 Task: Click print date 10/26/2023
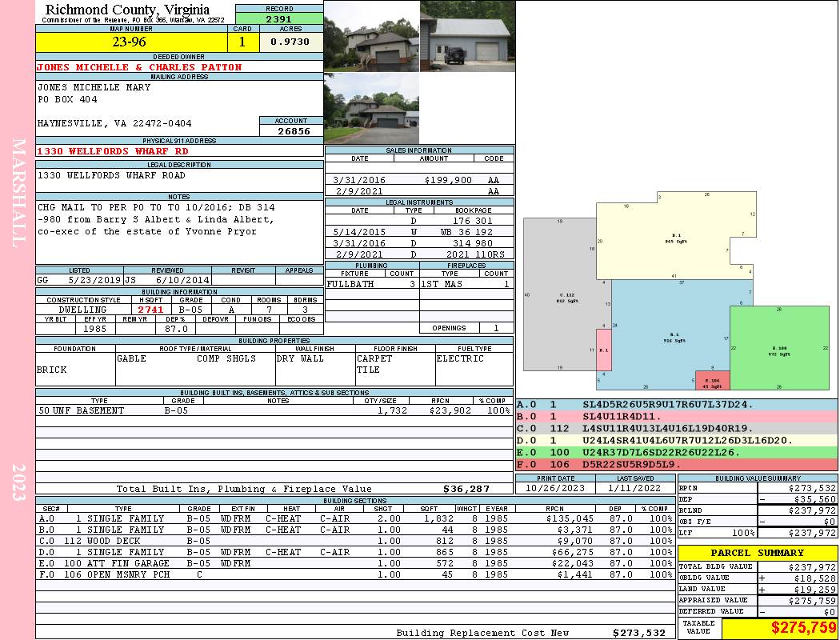[555, 488]
